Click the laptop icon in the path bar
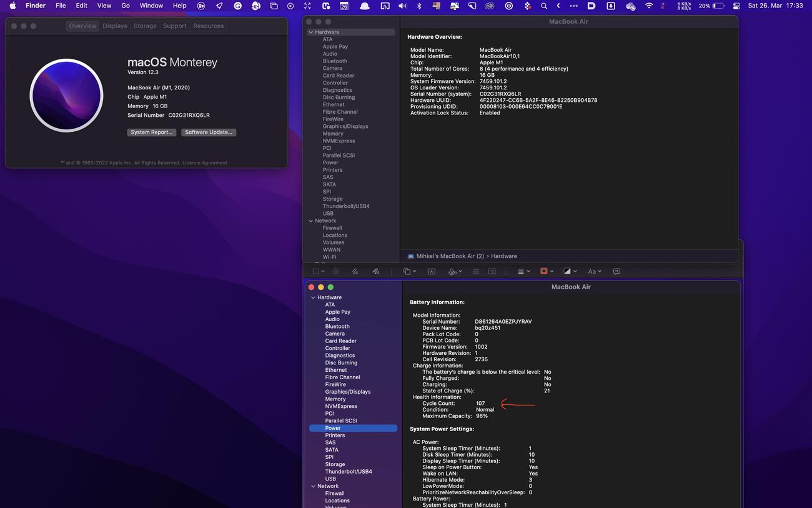 (410, 256)
